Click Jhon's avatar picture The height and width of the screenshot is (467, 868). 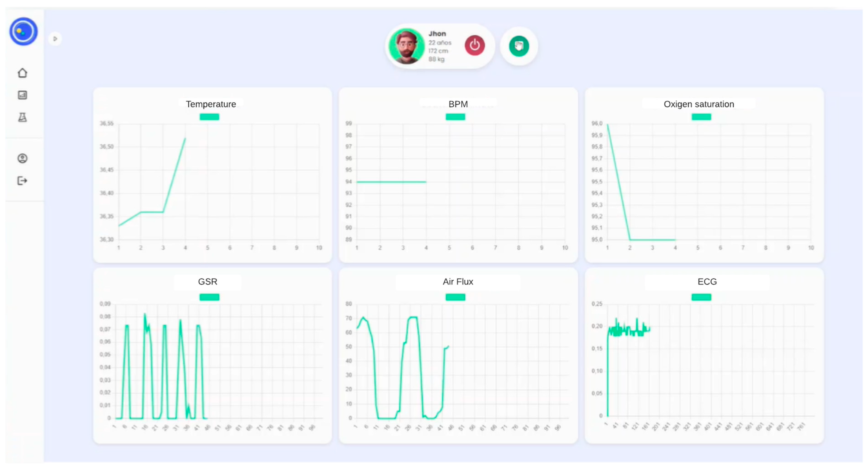406,46
